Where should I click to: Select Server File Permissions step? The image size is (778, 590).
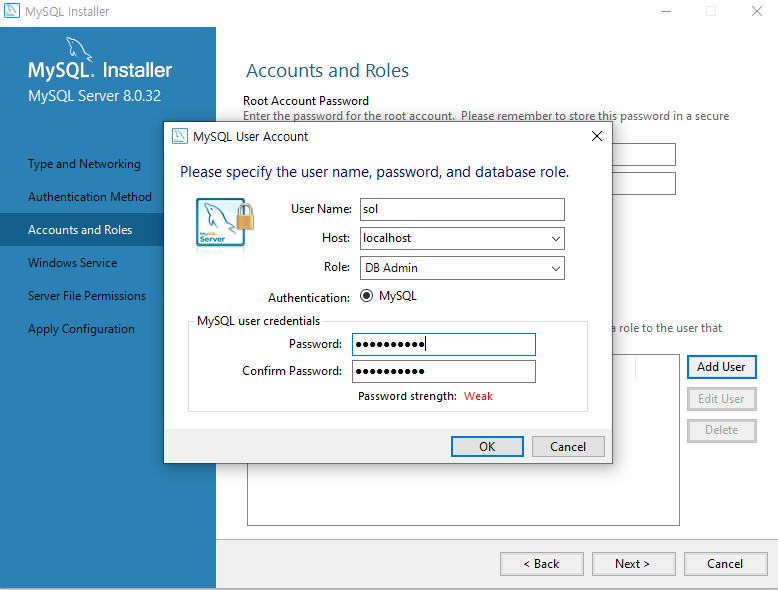coord(87,296)
